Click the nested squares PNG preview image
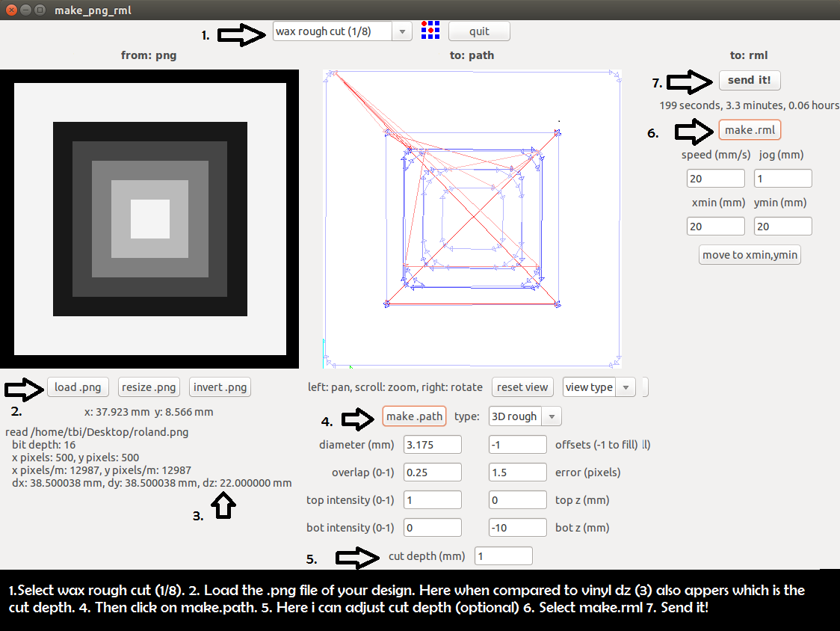Viewport: 840px width, 631px height. coord(149,219)
